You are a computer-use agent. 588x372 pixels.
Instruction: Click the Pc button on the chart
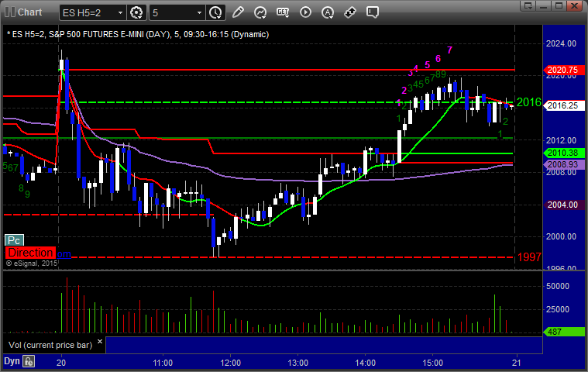click(14, 240)
